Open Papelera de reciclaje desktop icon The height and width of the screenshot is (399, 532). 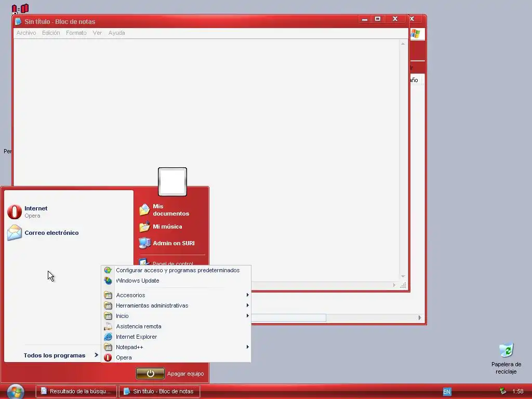[x=506, y=351]
